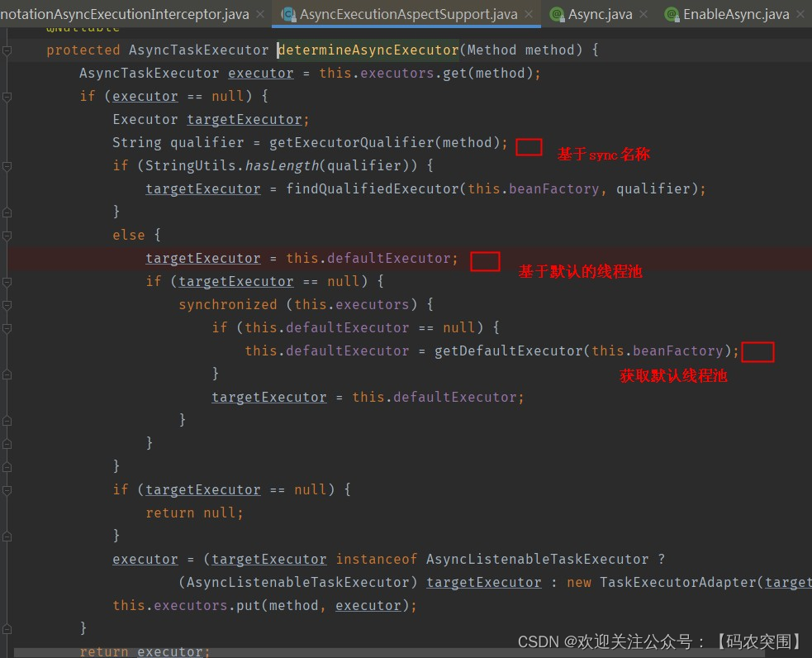Screen dimensions: 812x658
Task: Close the EnableAsync.java tab
Action: click(800, 15)
